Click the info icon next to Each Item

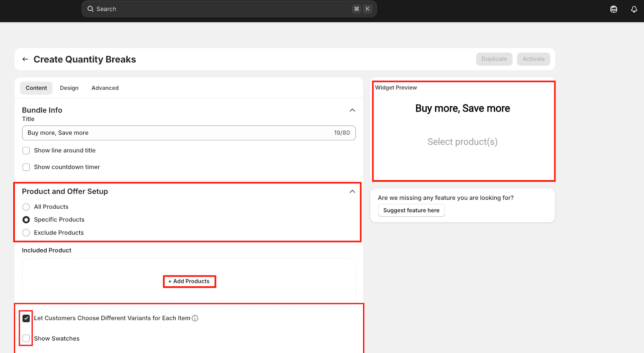pyautogui.click(x=195, y=318)
